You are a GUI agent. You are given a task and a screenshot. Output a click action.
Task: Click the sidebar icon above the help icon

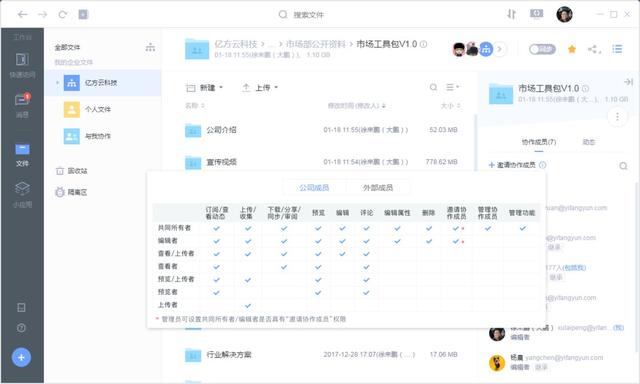[21, 307]
